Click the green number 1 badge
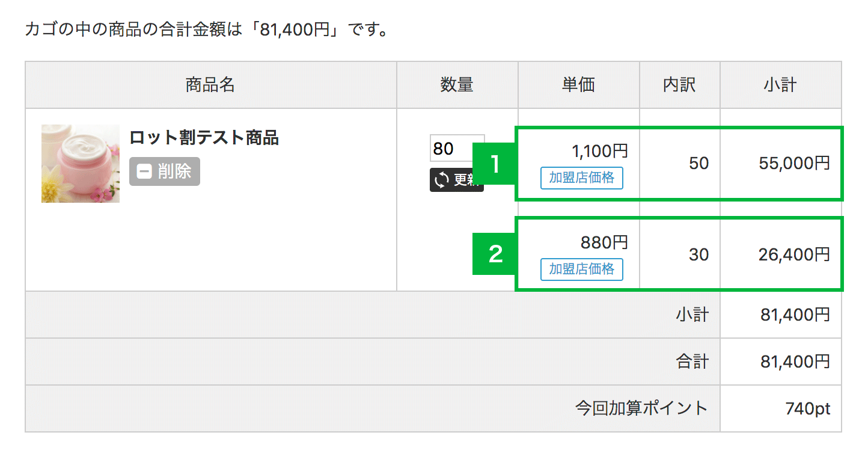This screenshot has width=868, height=459. click(494, 164)
